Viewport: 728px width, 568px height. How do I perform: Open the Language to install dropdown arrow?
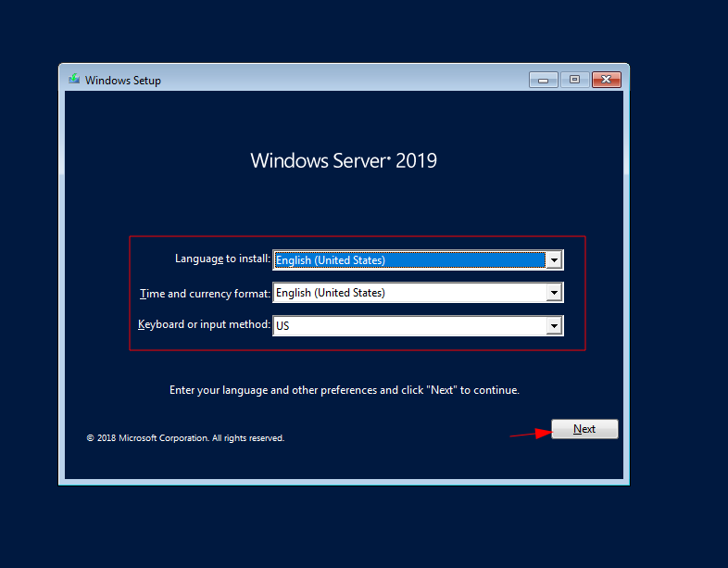click(554, 260)
